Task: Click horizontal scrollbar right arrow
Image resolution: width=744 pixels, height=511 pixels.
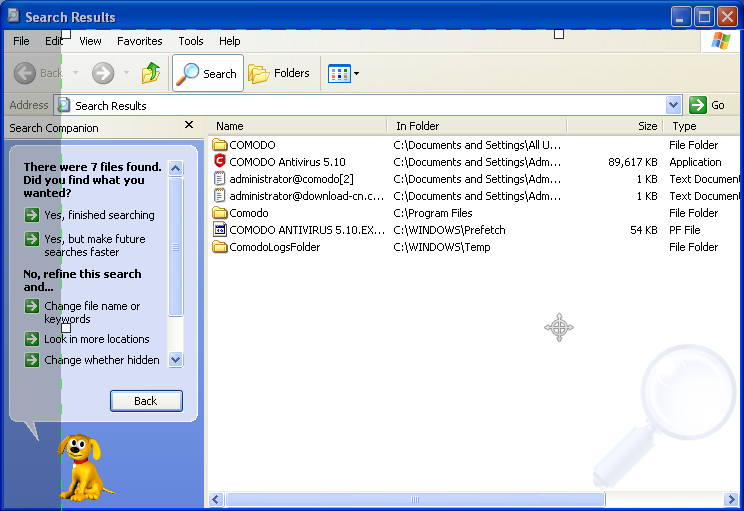Action: pos(731,499)
